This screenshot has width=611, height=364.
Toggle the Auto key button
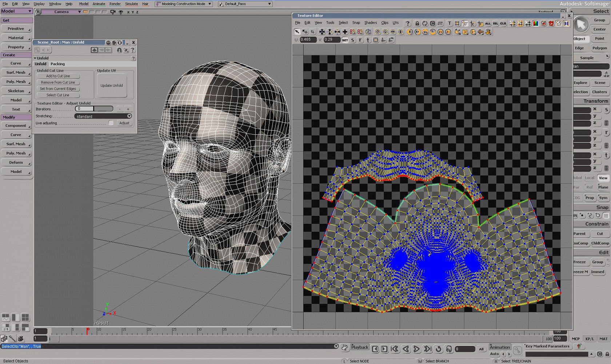tap(494, 354)
